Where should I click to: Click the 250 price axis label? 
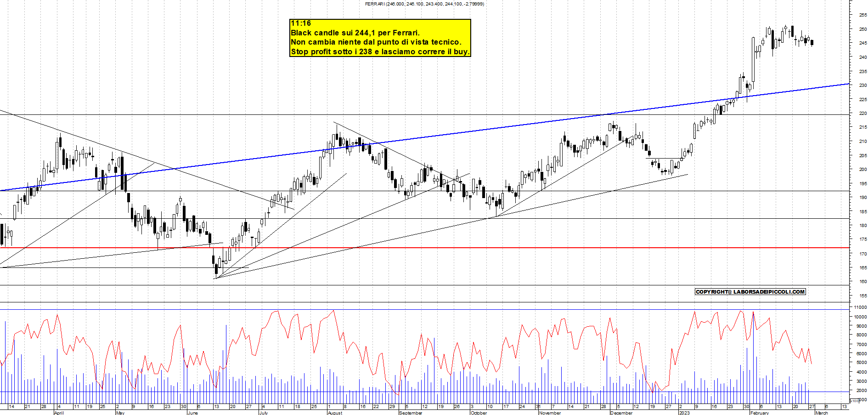coord(863,29)
